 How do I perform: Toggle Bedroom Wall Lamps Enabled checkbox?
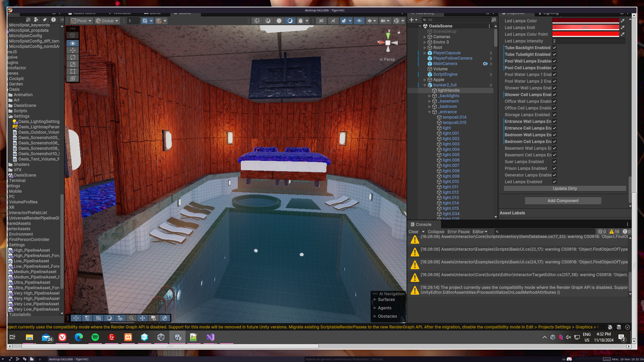554,135
